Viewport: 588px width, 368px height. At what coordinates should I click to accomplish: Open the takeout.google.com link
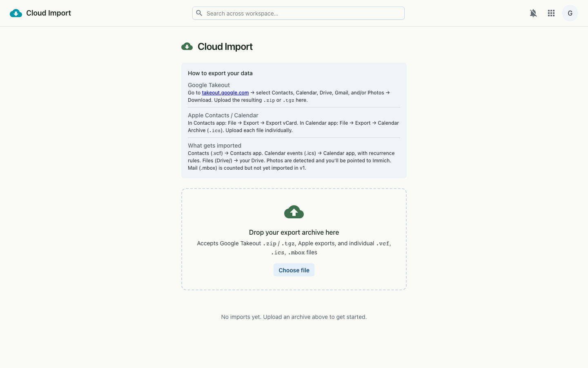pyautogui.click(x=225, y=93)
